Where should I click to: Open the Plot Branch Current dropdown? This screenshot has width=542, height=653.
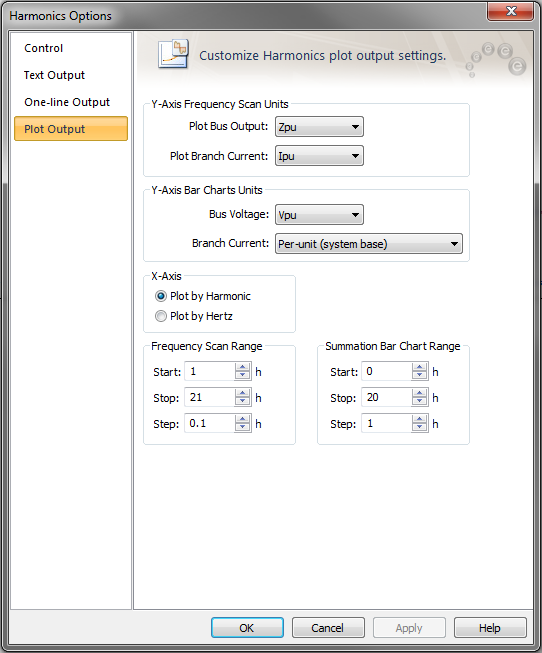[319, 156]
